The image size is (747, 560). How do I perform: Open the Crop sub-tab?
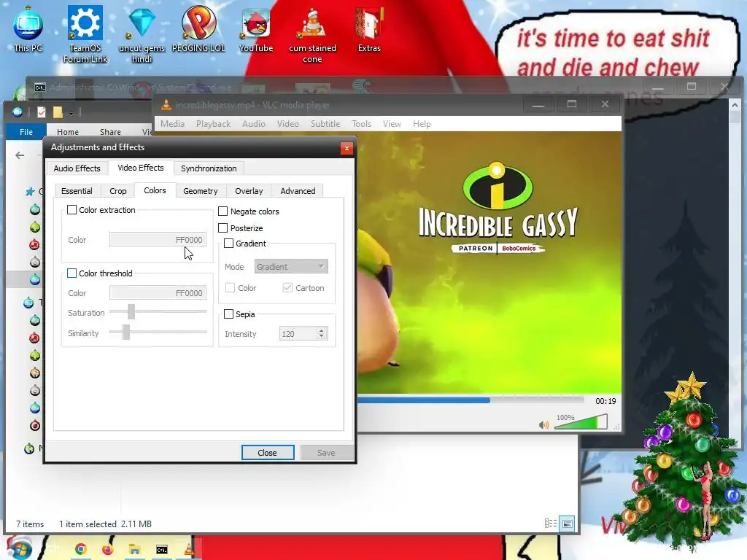pos(117,191)
